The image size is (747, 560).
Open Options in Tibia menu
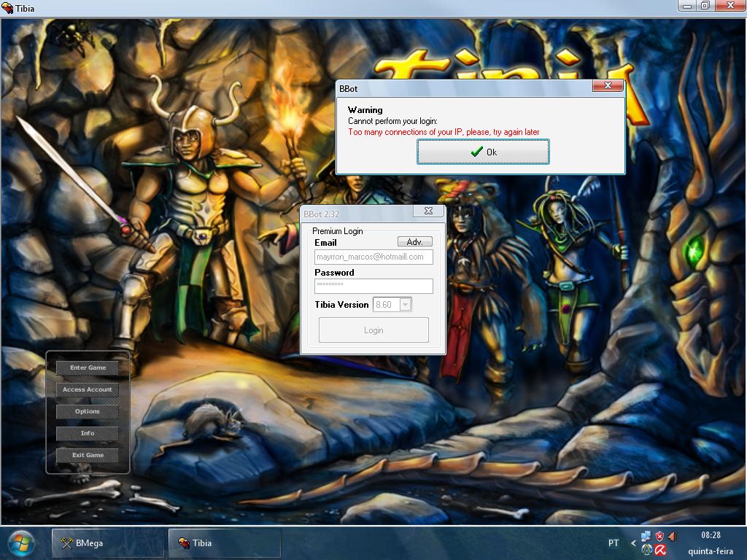tap(88, 411)
